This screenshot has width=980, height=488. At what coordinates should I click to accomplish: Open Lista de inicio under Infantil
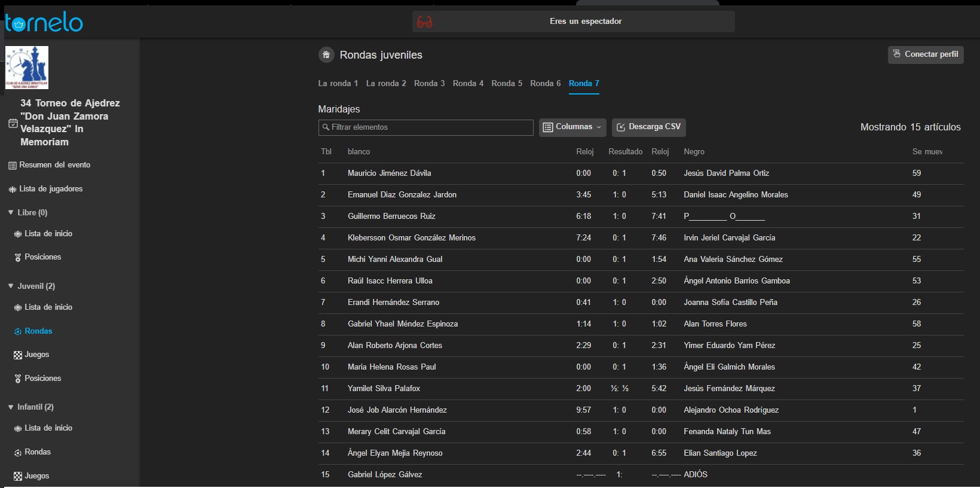(x=48, y=428)
